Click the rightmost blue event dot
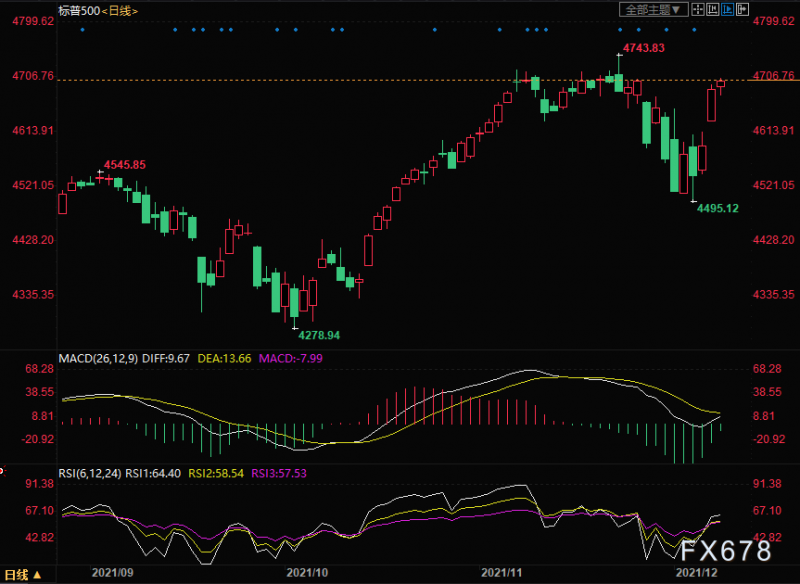800x584 pixels. tap(694, 30)
